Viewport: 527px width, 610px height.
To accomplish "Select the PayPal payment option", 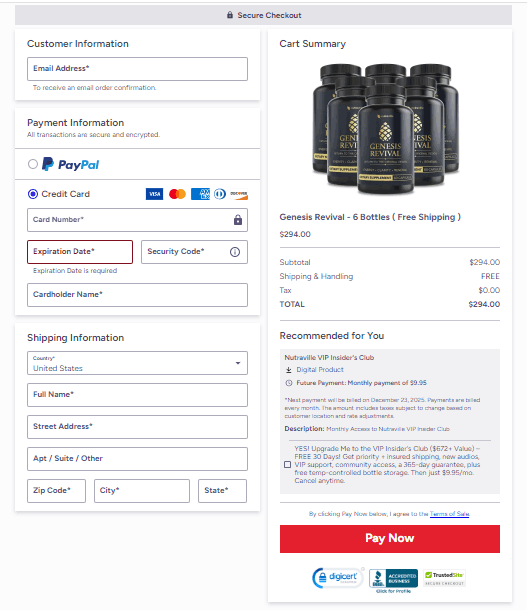I will [x=33, y=164].
